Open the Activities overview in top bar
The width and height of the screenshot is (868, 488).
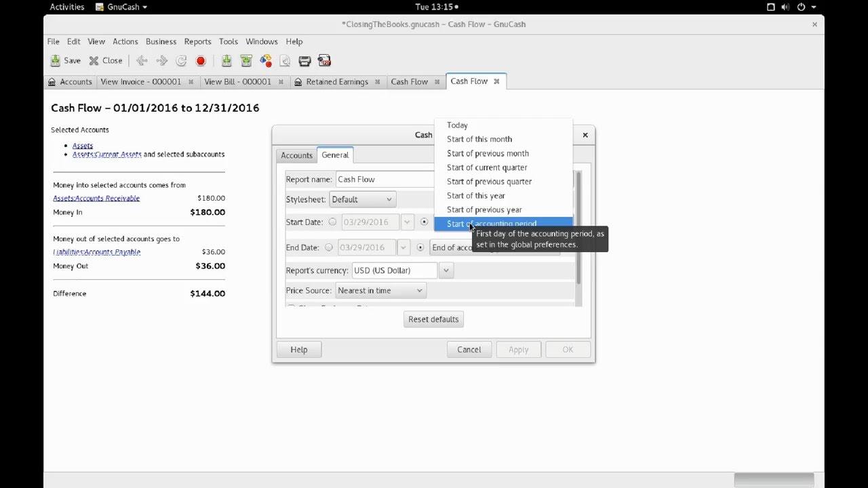[67, 7]
